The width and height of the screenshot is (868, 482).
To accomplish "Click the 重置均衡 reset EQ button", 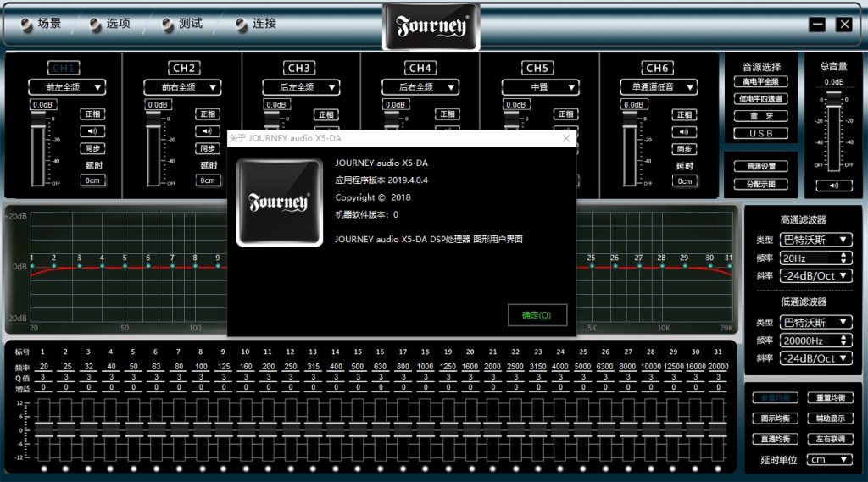I will (831, 397).
